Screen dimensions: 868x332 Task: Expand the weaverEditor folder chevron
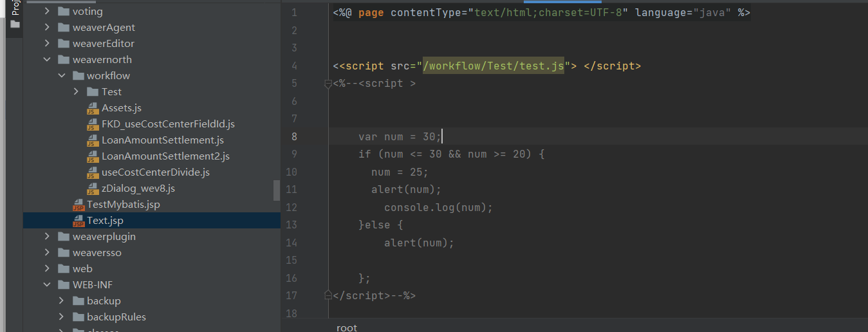47,44
